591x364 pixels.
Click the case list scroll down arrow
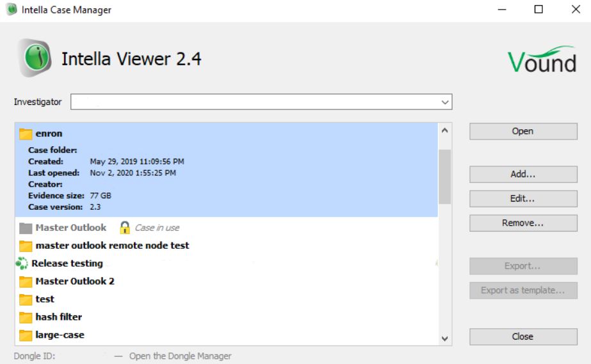point(445,338)
